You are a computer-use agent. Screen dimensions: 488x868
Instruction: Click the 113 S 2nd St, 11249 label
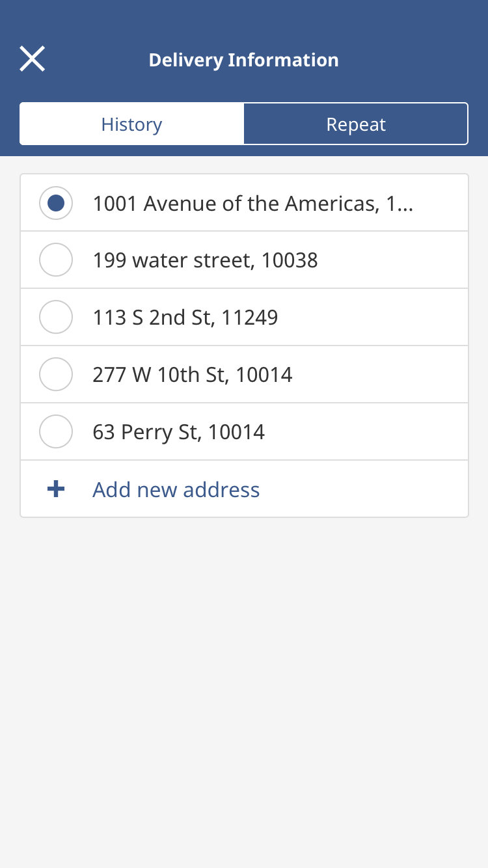(185, 318)
